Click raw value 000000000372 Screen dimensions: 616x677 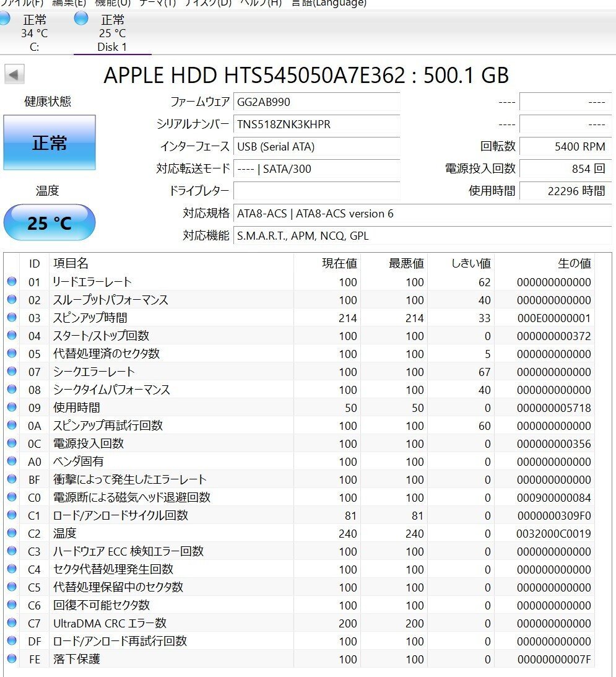(554, 336)
